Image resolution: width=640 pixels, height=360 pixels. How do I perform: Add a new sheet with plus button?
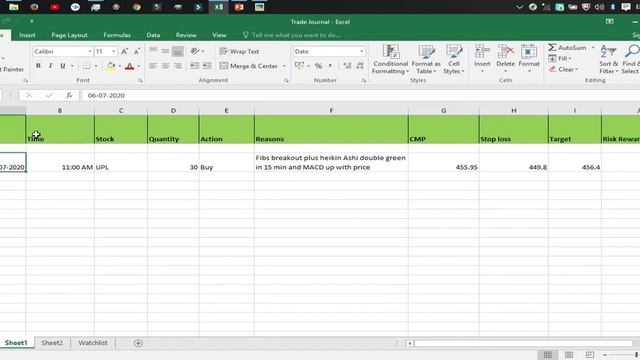coord(138,343)
